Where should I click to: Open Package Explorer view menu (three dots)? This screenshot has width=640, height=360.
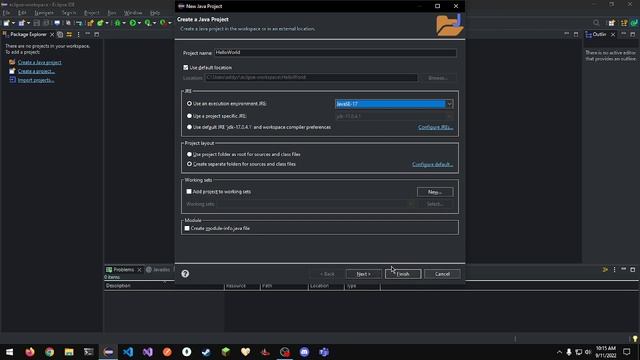[x=78, y=34]
